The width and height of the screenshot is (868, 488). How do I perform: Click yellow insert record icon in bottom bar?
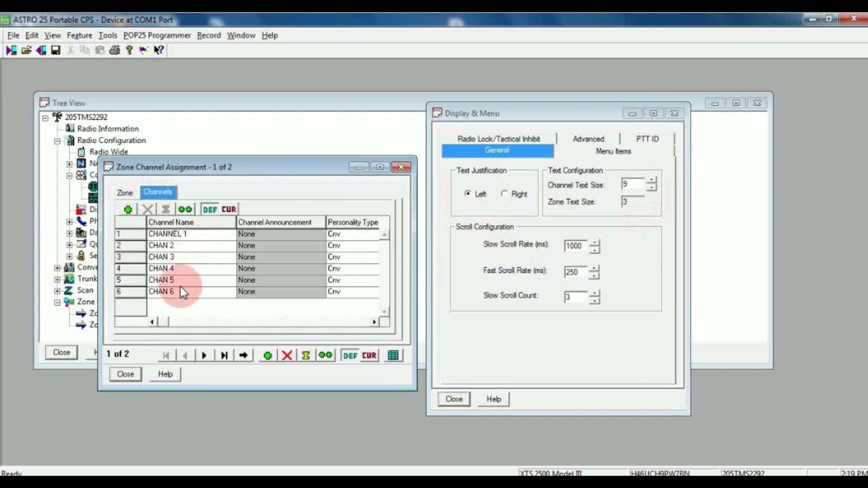(x=306, y=355)
